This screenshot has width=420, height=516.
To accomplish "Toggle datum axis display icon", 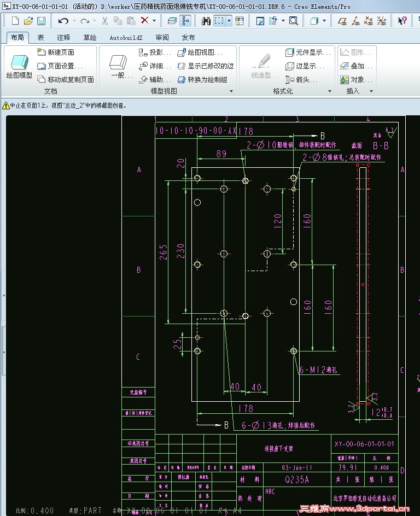I will coord(355,21).
